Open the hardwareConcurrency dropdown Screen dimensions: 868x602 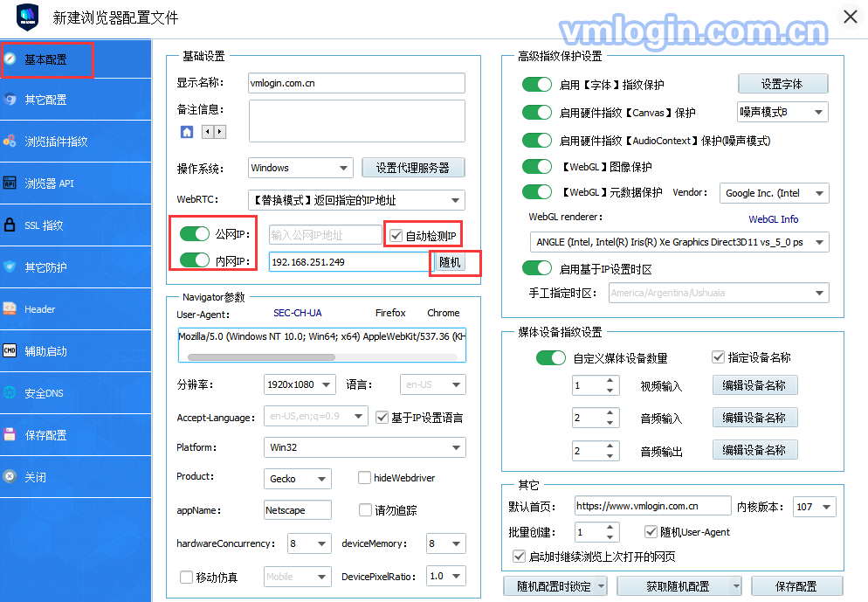(x=309, y=543)
